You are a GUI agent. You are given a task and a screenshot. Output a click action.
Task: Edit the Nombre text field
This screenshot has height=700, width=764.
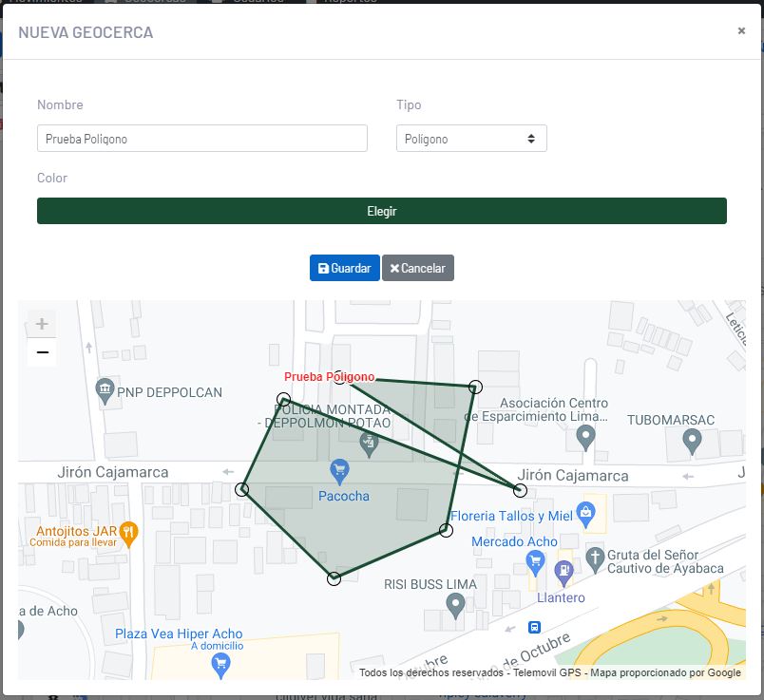[x=202, y=139]
